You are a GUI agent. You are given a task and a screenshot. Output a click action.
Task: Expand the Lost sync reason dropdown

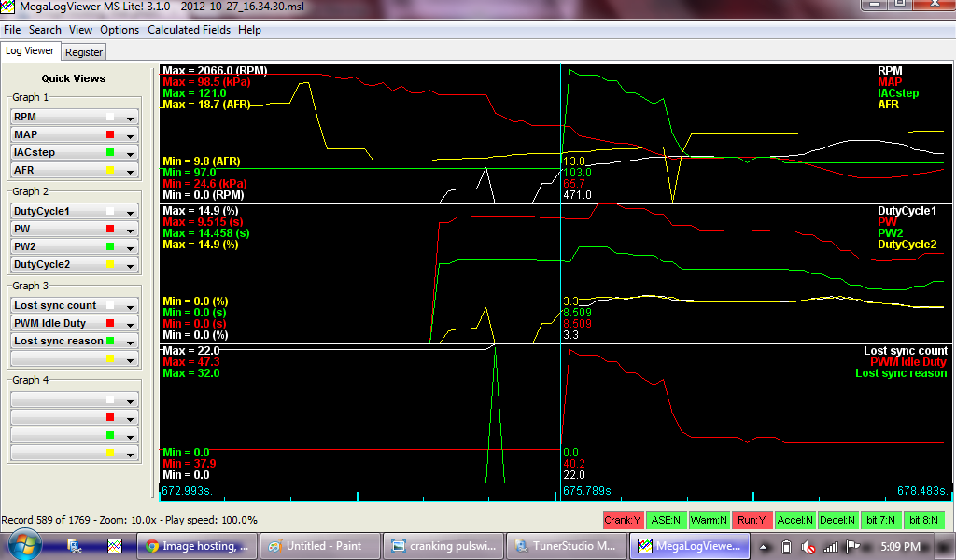pyautogui.click(x=130, y=342)
